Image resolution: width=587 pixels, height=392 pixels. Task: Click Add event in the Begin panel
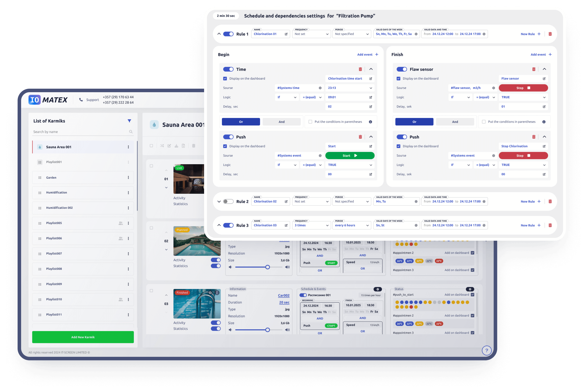click(367, 54)
